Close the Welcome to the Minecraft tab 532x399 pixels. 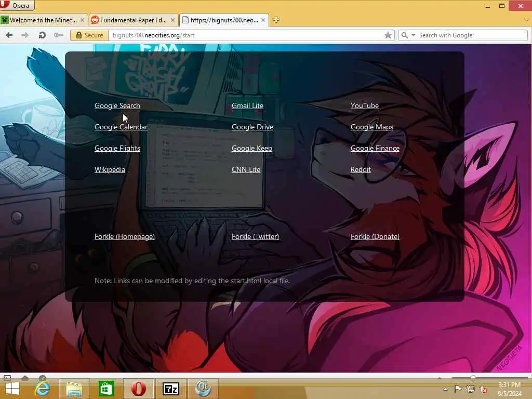[x=82, y=20]
